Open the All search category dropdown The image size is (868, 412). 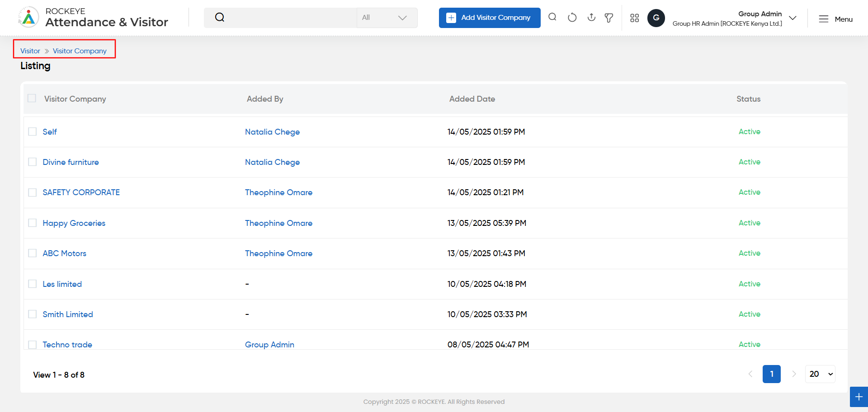point(387,18)
